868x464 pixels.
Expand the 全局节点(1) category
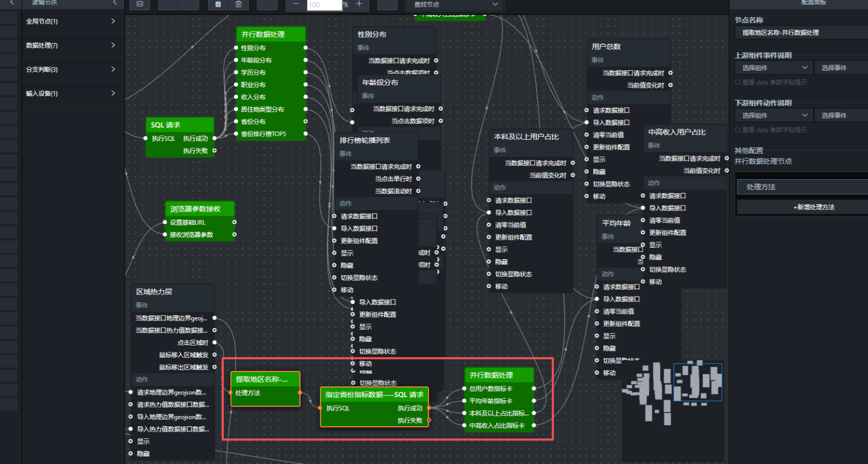coord(73,21)
